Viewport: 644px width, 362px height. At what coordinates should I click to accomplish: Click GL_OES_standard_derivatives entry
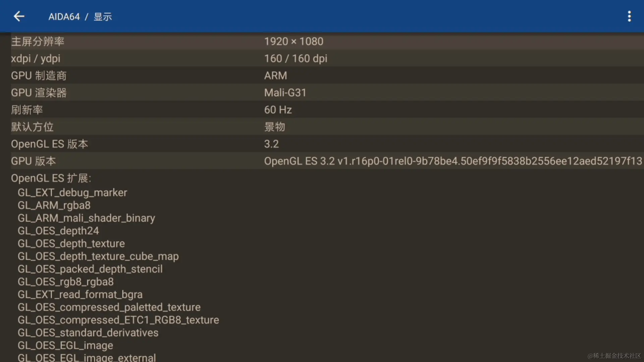[x=88, y=333]
